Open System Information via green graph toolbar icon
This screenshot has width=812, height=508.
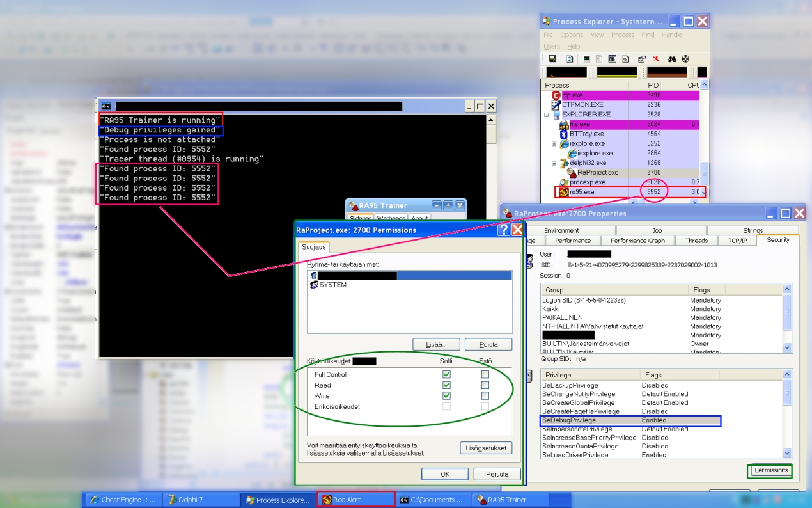coord(586,59)
